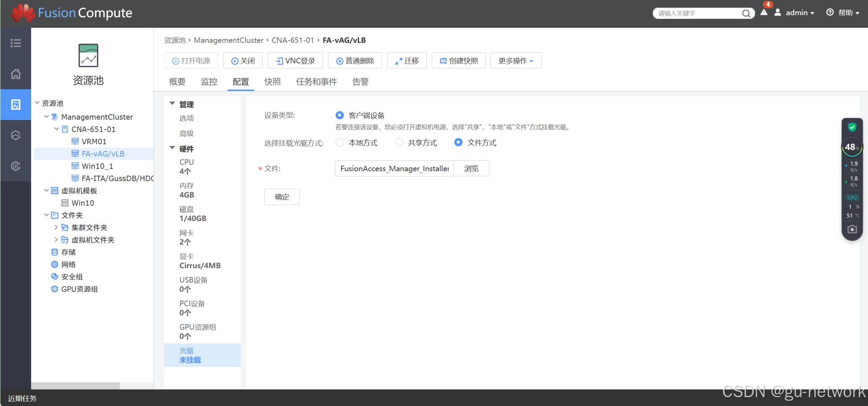The height and width of the screenshot is (406, 868).
Task: Select 本地方式 mount method
Action: tap(340, 143)
